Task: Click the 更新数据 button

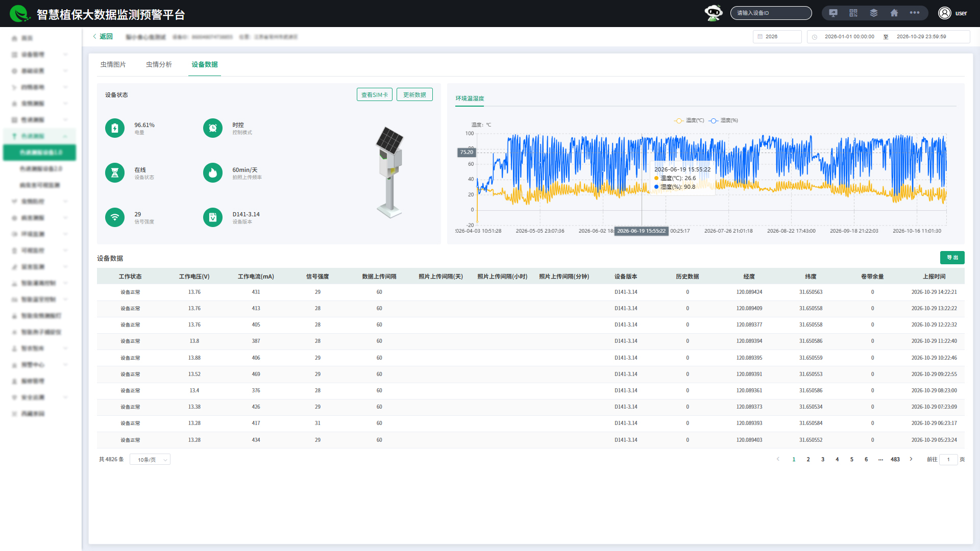Action: click(x=414, y=94)
